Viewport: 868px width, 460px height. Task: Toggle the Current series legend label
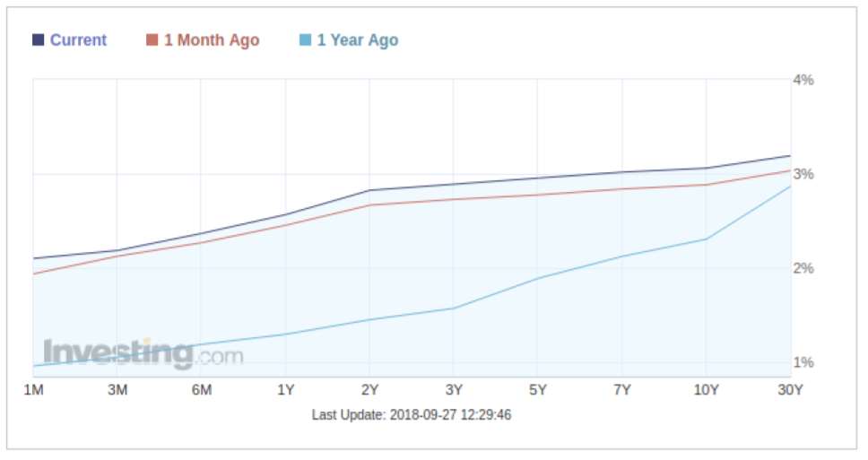pyautogui.click(x=78, y=40)
